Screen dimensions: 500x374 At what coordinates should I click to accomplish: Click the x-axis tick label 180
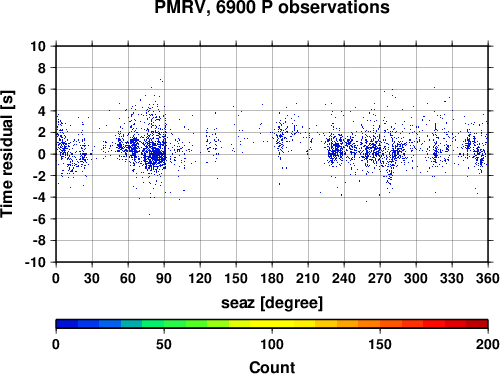[x=272, y=278]
